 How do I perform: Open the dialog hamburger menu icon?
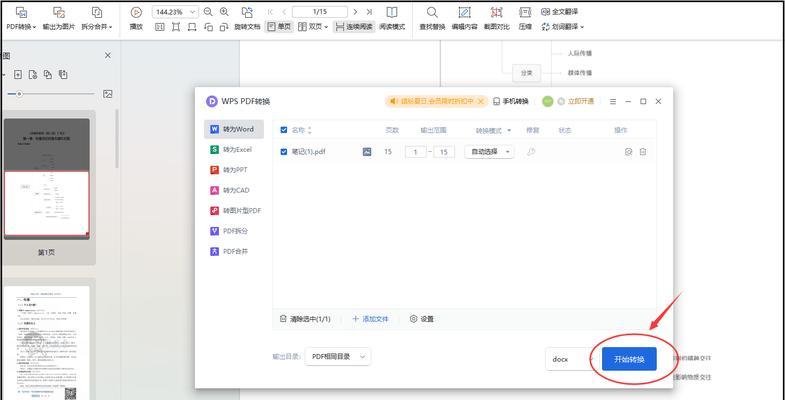coord(613,101)
